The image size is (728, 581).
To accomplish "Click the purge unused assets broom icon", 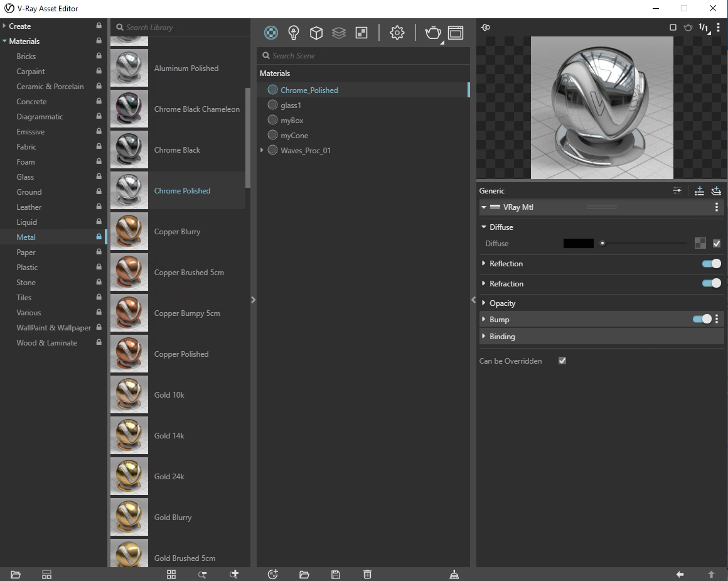I will (x=454, y=575).
